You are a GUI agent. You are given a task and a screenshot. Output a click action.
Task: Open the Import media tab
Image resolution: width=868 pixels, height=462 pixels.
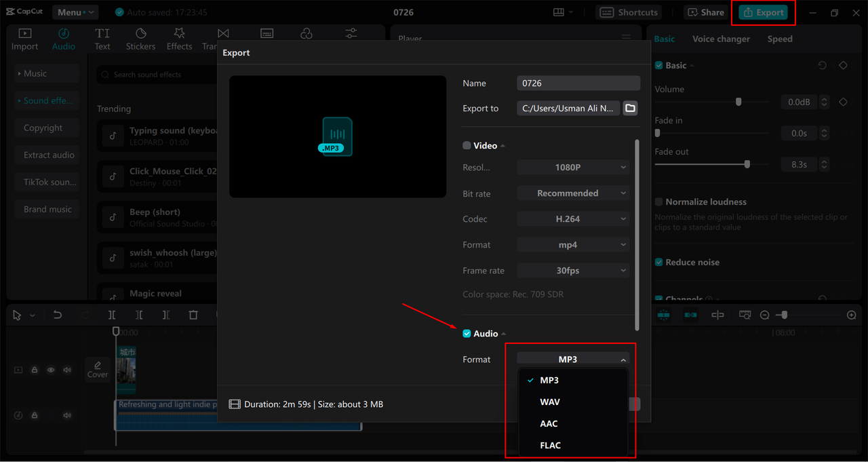pos(24,39)
